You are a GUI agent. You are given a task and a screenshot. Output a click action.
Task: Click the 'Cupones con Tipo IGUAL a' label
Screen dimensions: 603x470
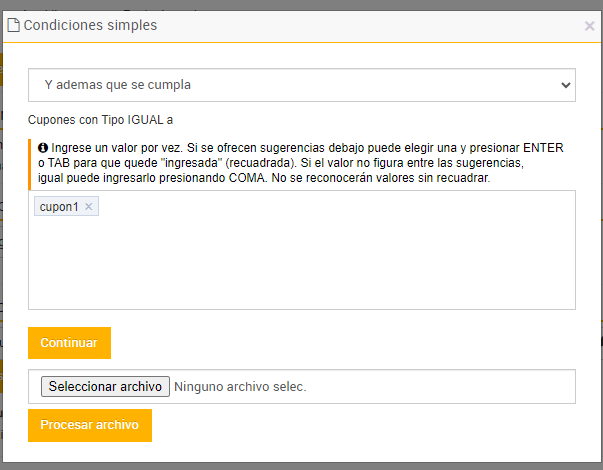coord(100,120)
